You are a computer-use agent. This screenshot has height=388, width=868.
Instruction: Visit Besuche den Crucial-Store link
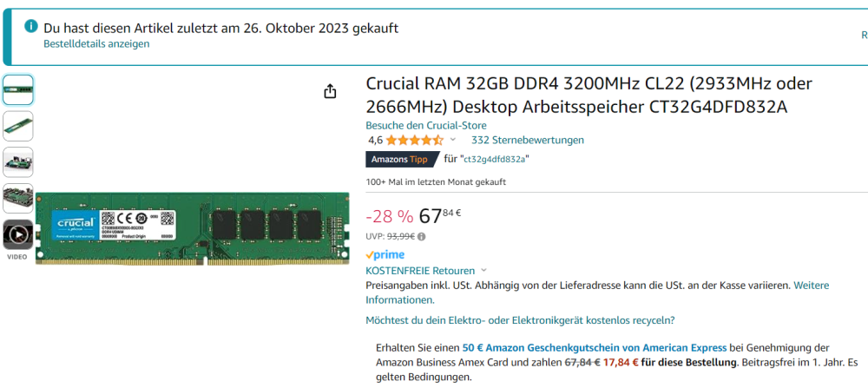tap(426, 126)
